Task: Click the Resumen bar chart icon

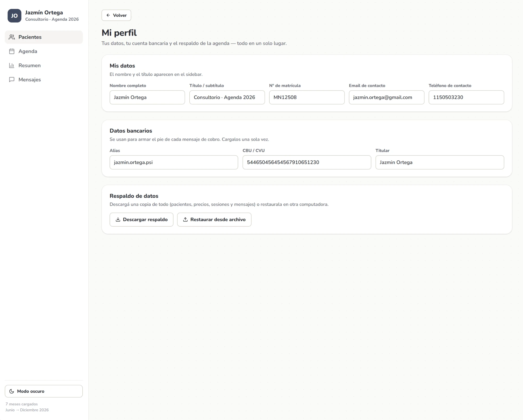Action: point(12,65)
